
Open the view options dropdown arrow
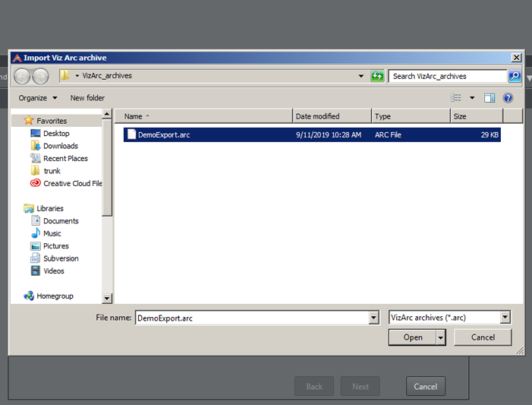[471, 98]
